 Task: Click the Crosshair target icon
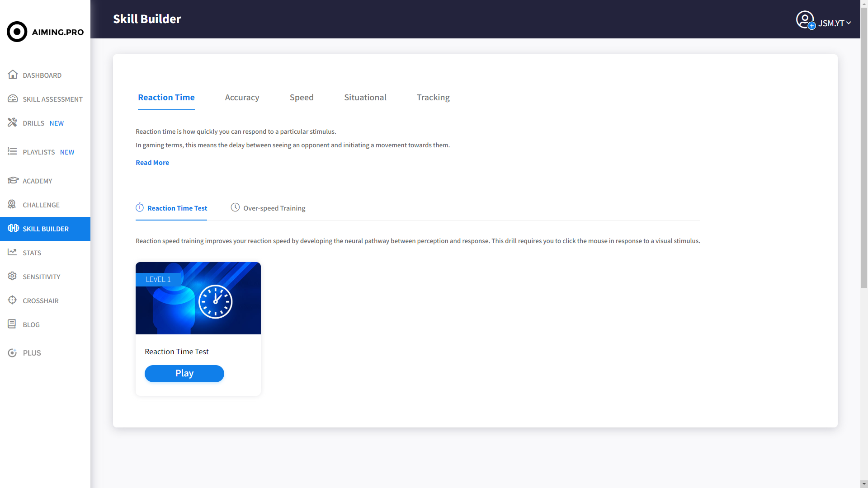[x=12, y=300]
